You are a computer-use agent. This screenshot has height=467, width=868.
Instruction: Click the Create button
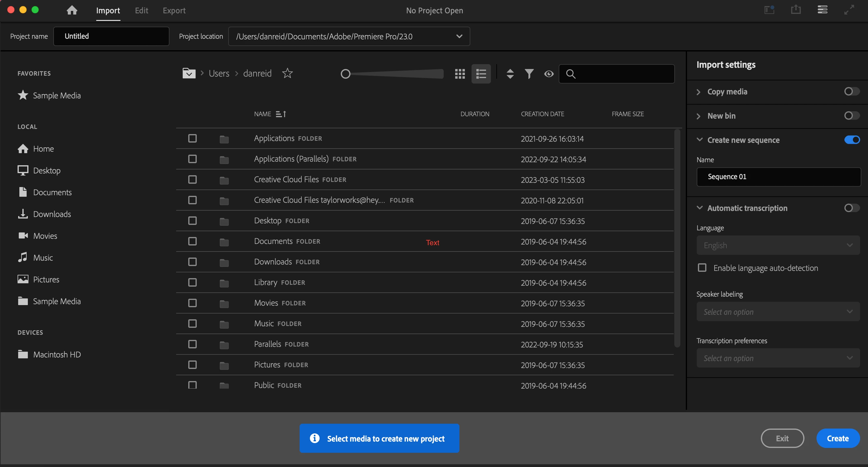(837, 438)
